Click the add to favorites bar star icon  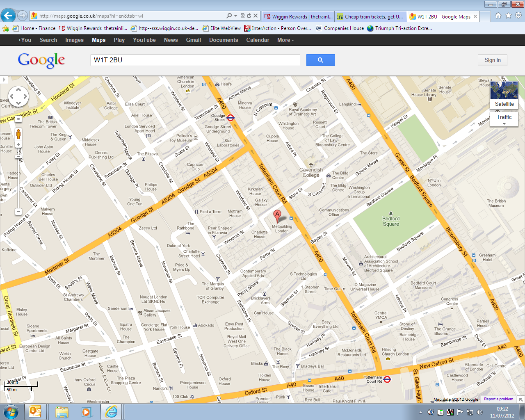tap(6, 28)
